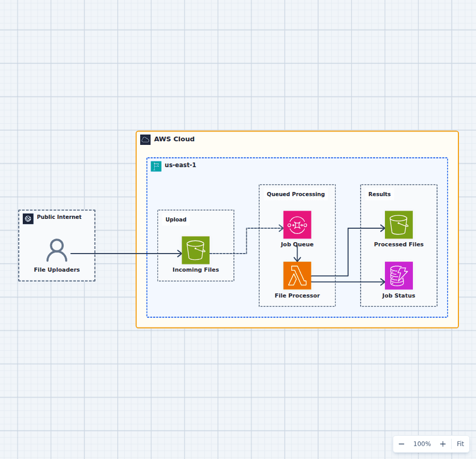Viewport: 476px width, 459px height.
Task: Select the Job Status label
Action: (x=399, y=295)
